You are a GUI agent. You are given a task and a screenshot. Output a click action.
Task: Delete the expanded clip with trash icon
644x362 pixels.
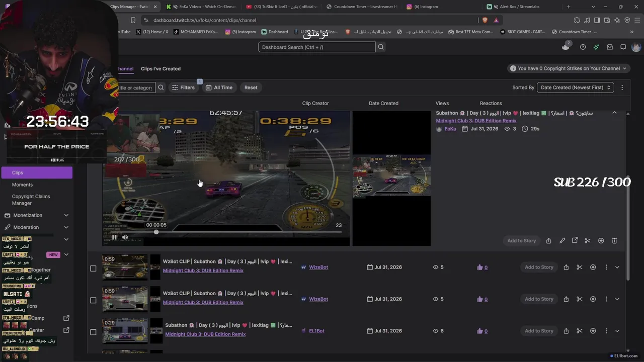[x=614, y=241]
